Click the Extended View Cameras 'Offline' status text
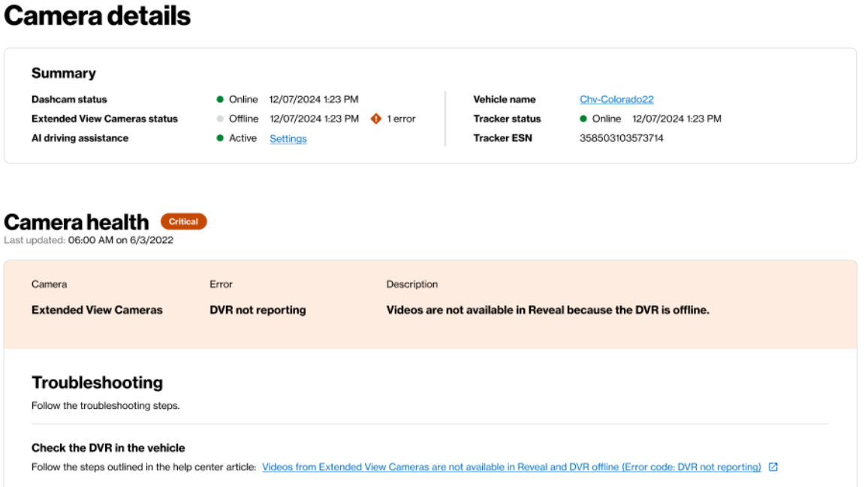Image resolution: width=868 pixels, height=487 pixels. 243,119
